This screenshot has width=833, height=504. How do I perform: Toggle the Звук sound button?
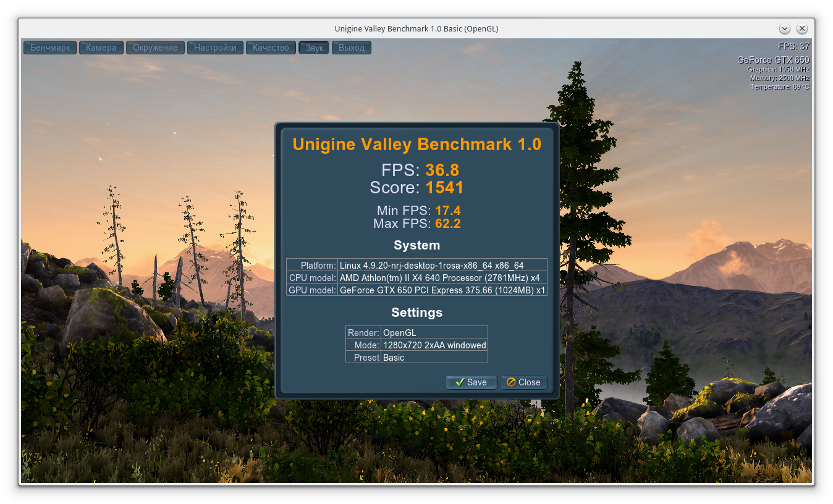click(x=315, y=48)
